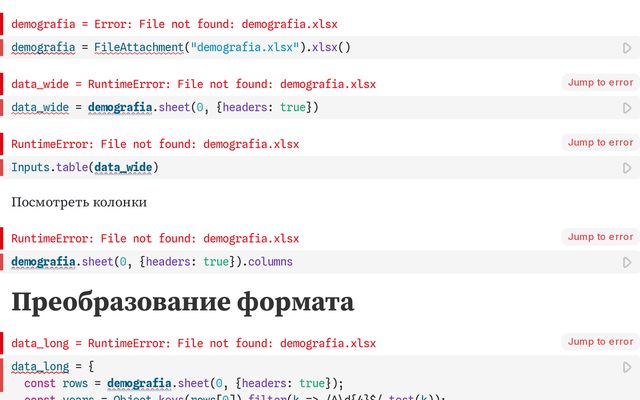
Task: Click data_wide = demografia.sheet code line
Action: (164, 107)
